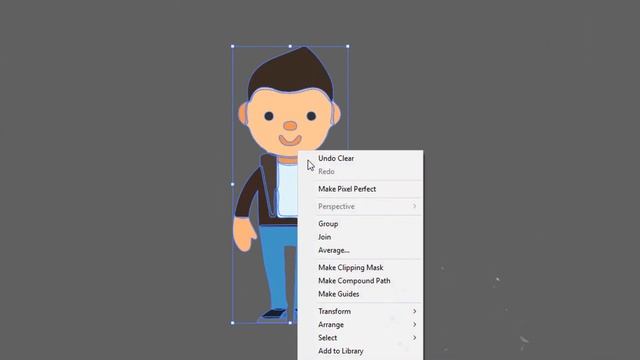Click the character's left eye
Screen dimensions: 640x360
(269, 116)
